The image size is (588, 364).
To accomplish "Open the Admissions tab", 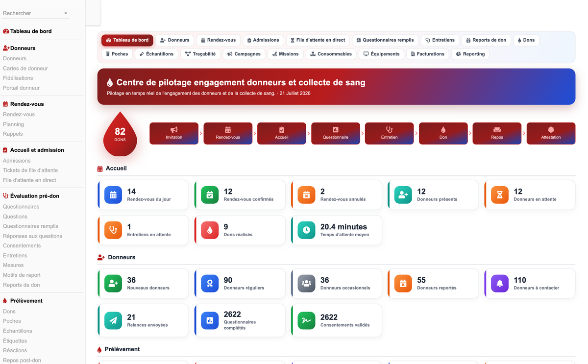I will (263, 40).
